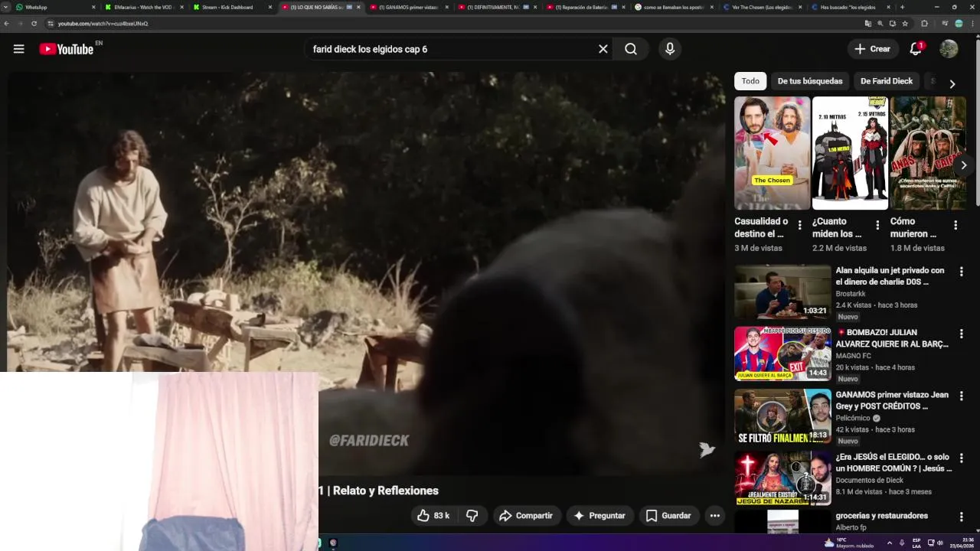This screenshot has height=551, width=980.
Task: Open browser extensions puzzle icon
Action: 924,24
